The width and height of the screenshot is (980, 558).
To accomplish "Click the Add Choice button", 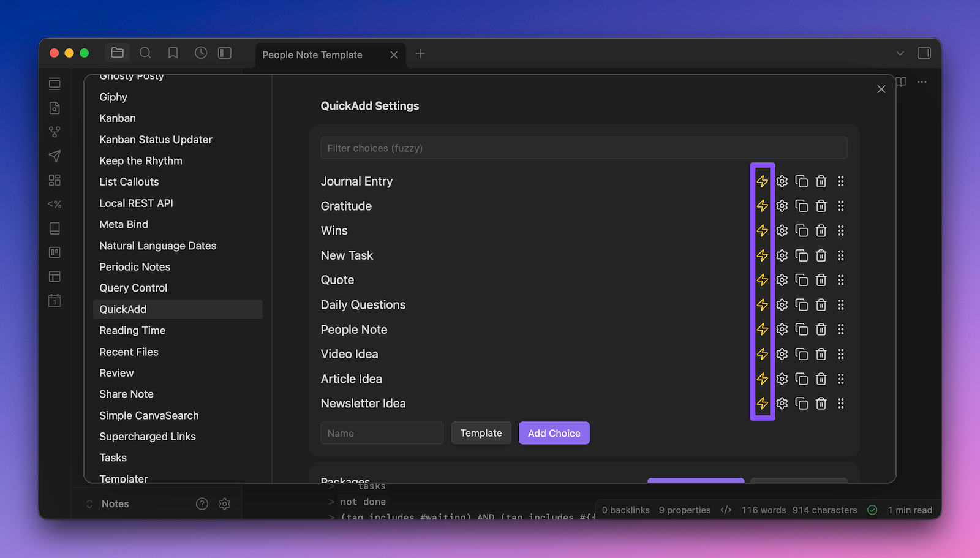I will (554, 433).
